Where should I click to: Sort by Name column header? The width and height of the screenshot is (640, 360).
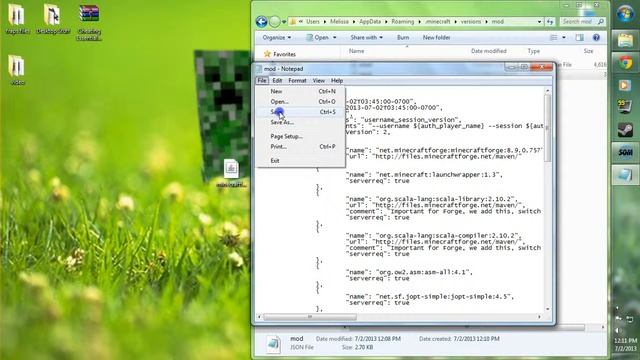click(x=356, y=51)
